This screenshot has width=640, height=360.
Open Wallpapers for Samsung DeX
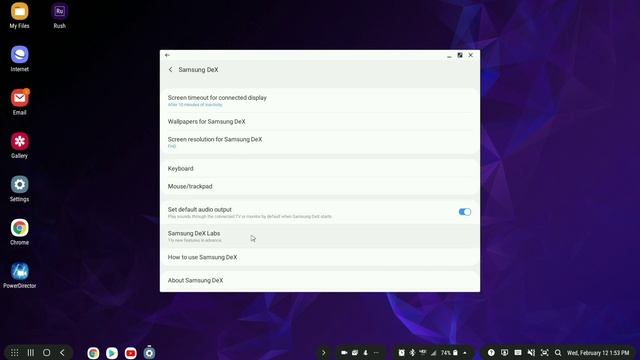320,122
